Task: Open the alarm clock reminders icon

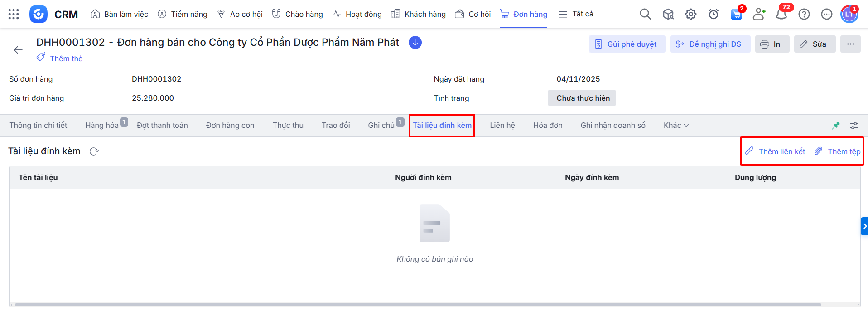Action: click(x=713, y=14)
